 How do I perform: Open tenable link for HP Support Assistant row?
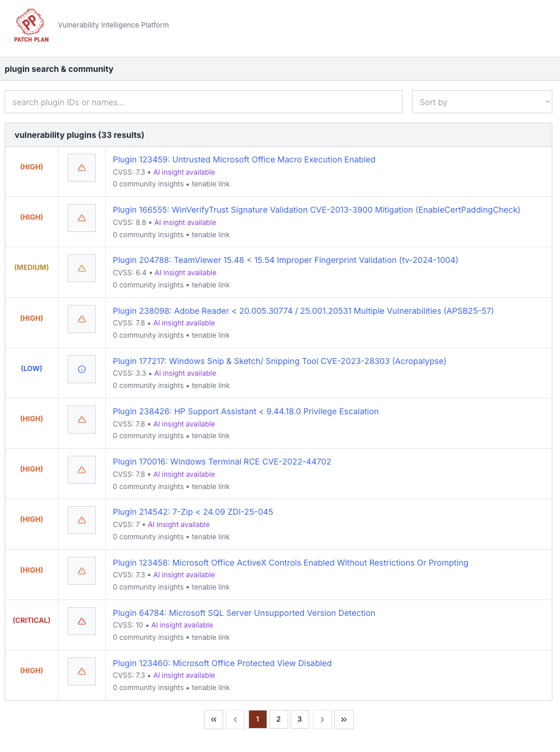coord(210,436)
